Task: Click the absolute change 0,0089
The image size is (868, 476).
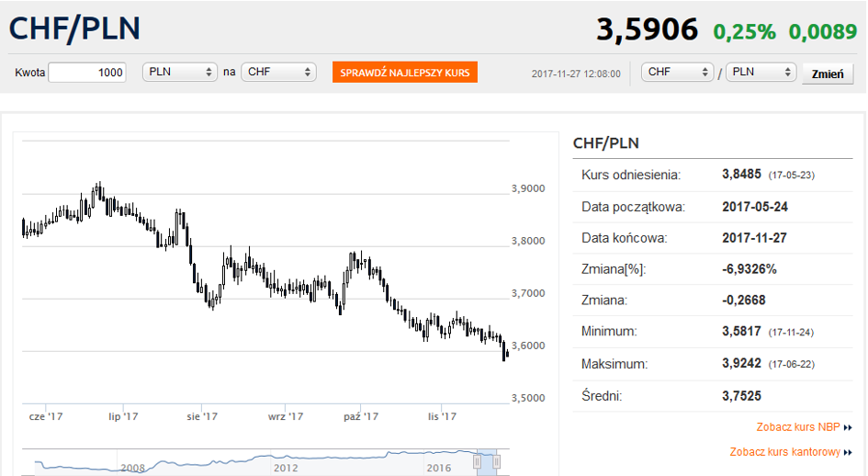Action: 823,31
